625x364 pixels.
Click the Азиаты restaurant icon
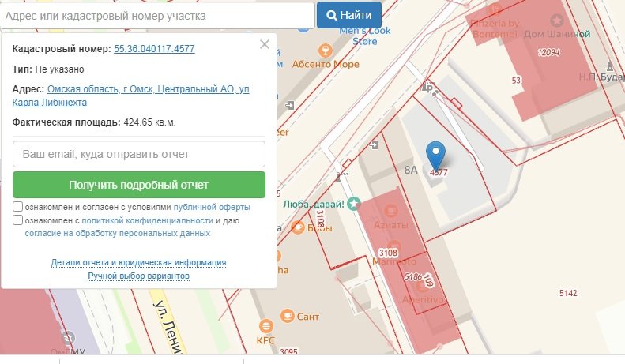pyautogui.click(x=391, y=210)
